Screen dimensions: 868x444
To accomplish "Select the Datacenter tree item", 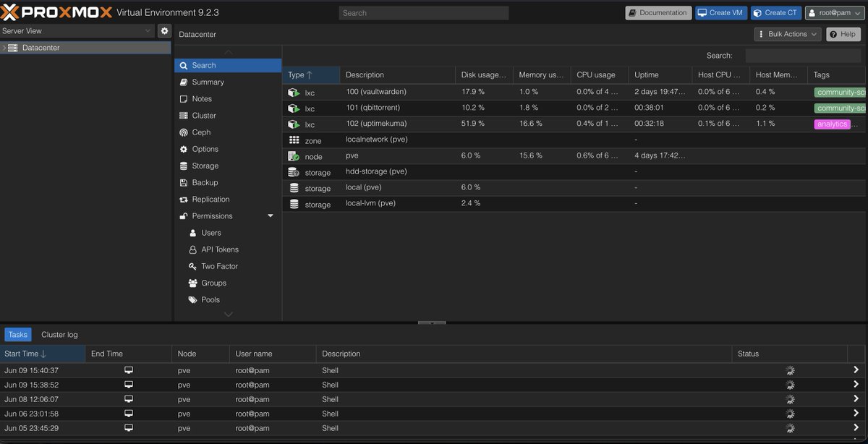I will coord(85,48).
